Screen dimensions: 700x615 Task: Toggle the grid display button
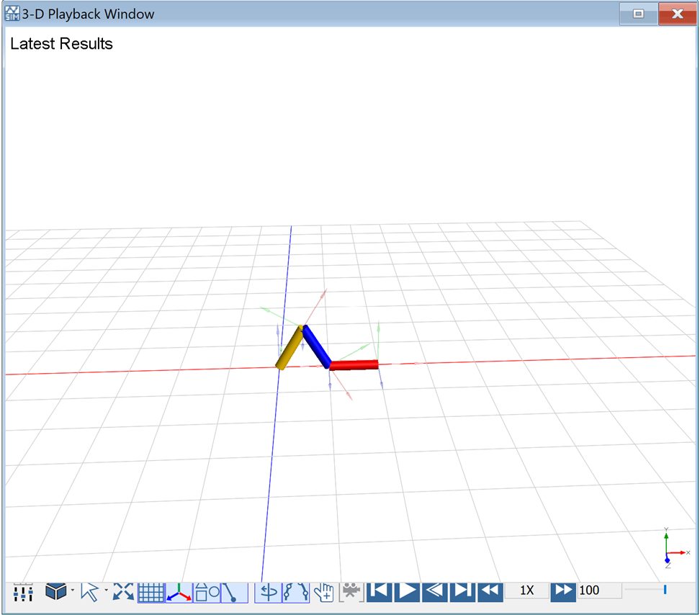tap(151, 593)
